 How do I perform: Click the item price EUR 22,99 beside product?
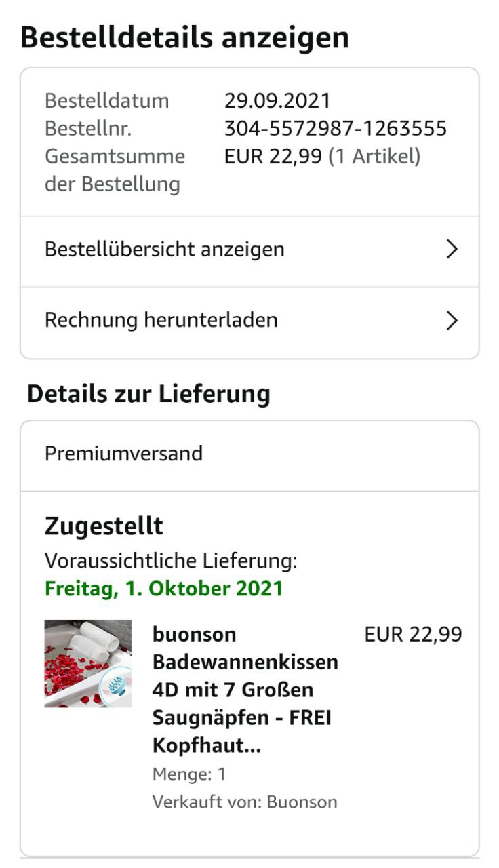[413, 635]
